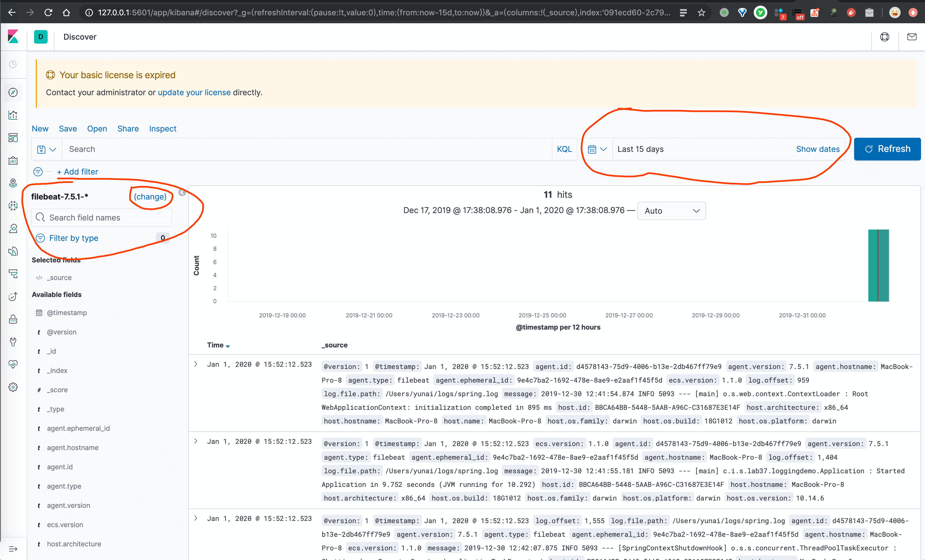Expand the Auto histogram interval dropdown
This screenshot has height=560, width=925.
pyautogui.click(x=671, y=211)
